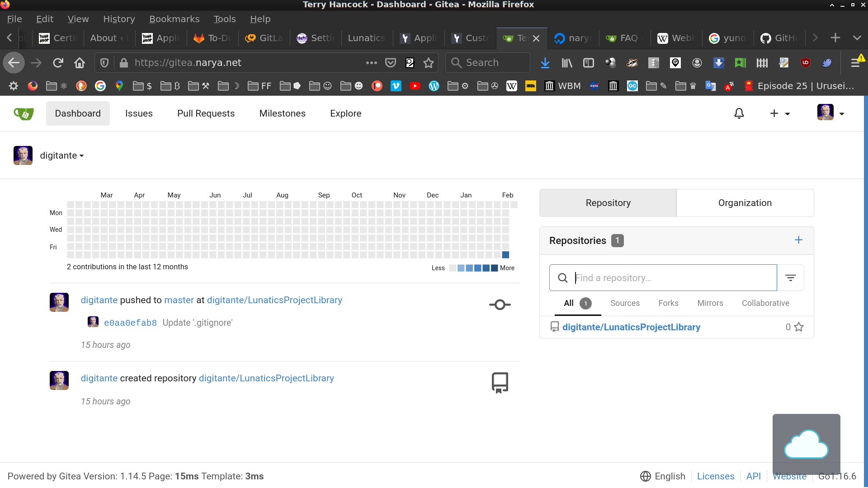Screen dimensions: 868x488
Task: Open the Bookmarks menu
Action: pos(174,19)
